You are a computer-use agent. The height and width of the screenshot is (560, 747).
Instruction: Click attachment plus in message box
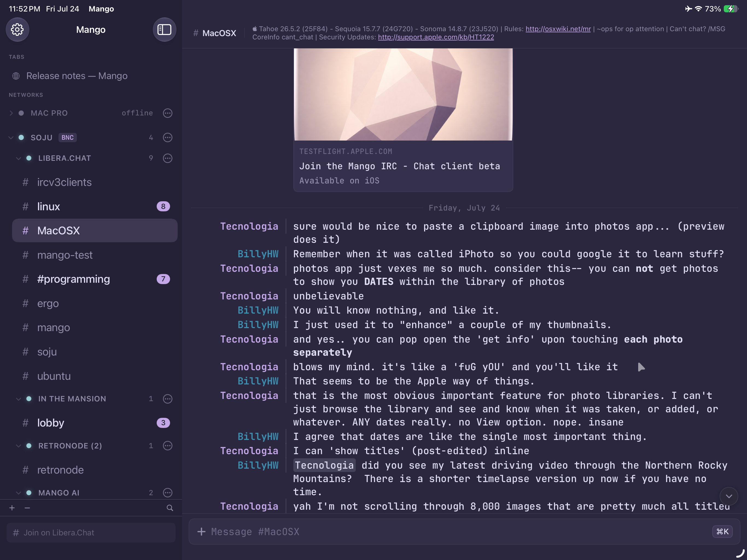201,532
